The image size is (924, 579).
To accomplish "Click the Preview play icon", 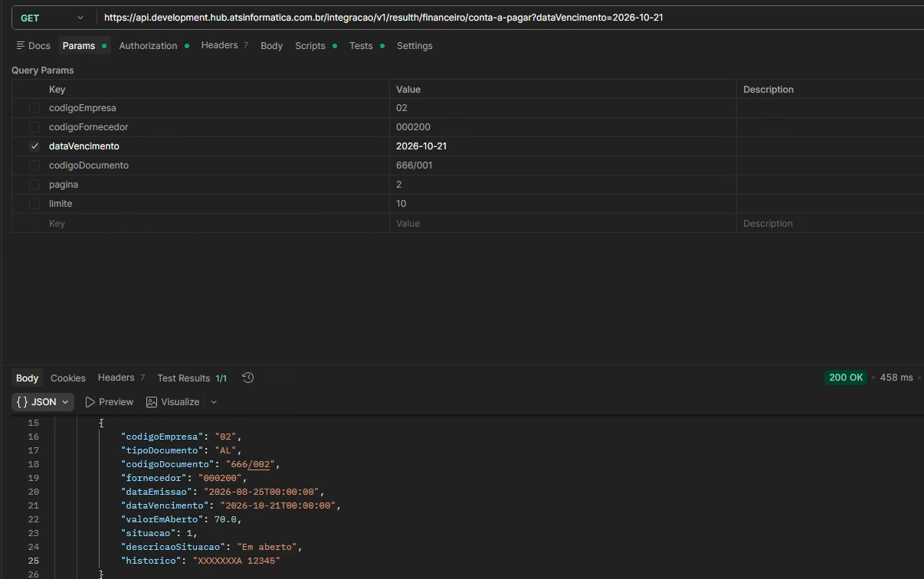I will point(90,402).
